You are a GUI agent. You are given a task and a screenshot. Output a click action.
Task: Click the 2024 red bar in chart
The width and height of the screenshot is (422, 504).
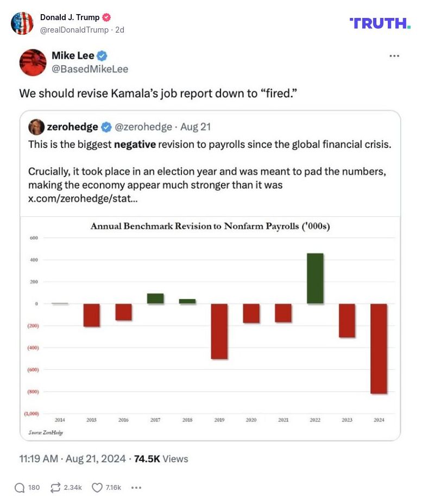379,348
